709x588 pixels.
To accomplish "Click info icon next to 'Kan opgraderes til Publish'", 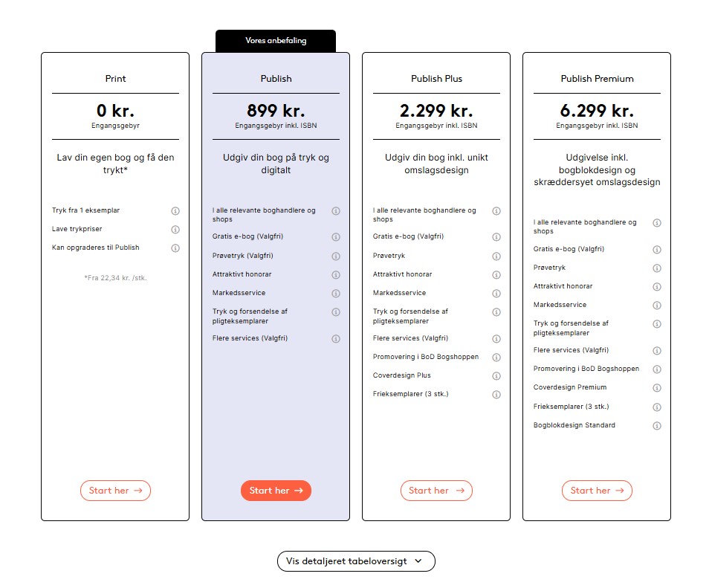I will coord(175,248).
